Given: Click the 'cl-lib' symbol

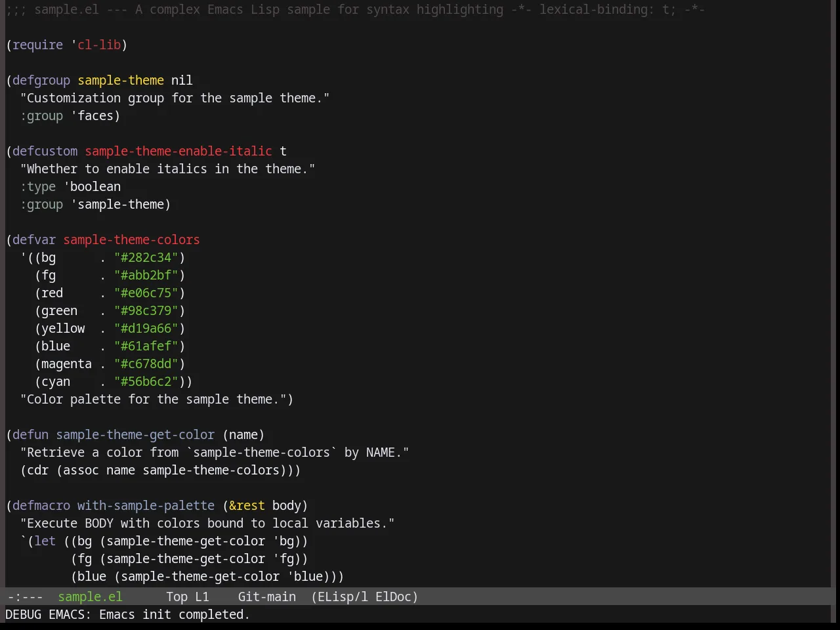Looking at the screenshot, I should pyautogui.click(x=99, y=45).
